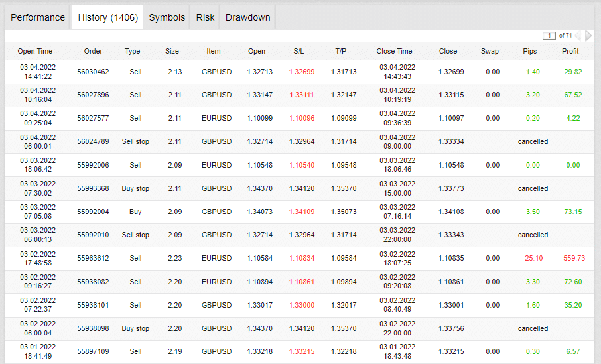Click the profit value 73.15
The image size is (601, 364).
coord(573,212)
